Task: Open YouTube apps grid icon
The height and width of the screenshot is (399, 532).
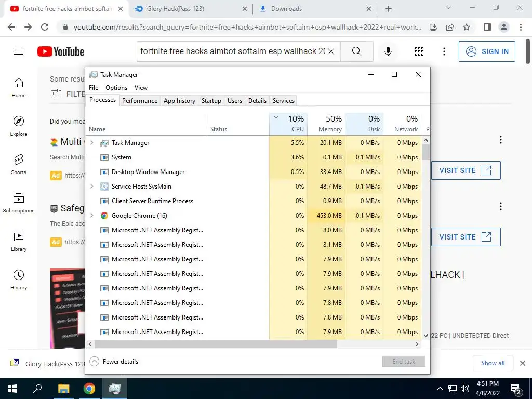Action: pos(419,51)
